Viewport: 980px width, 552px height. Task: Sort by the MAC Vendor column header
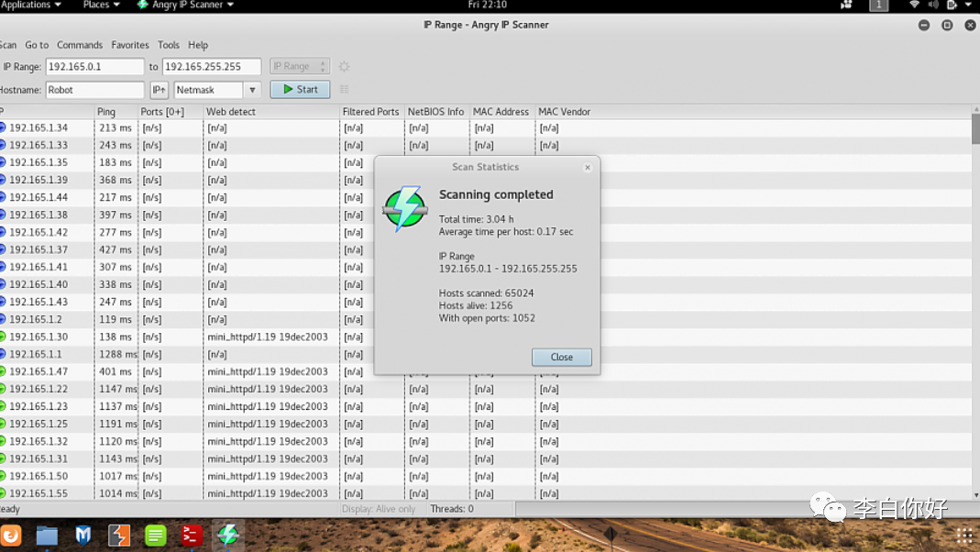[565, 112]
